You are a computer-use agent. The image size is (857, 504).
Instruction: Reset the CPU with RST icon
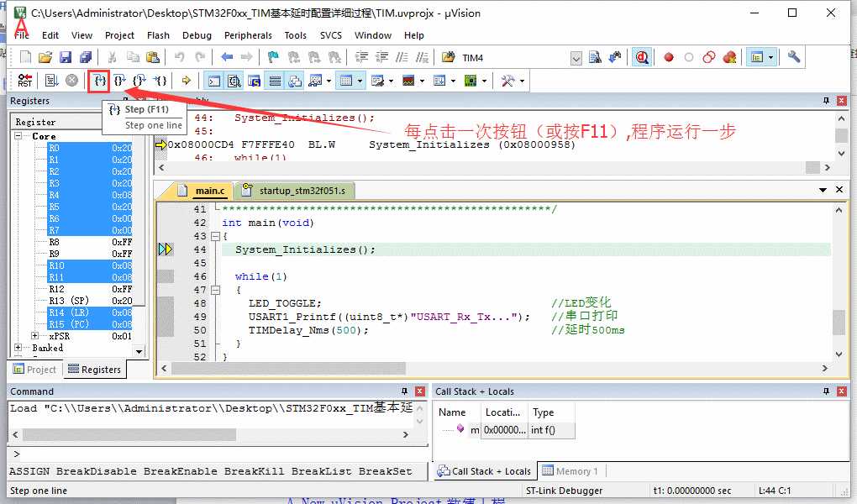pos(25,81)
